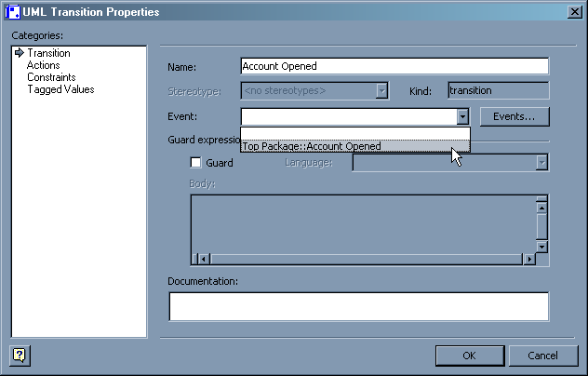This screenshot has width=588, height=376.
Task: Click the help question mark icon
Action: pyautogui.click(x=20, y=355)
